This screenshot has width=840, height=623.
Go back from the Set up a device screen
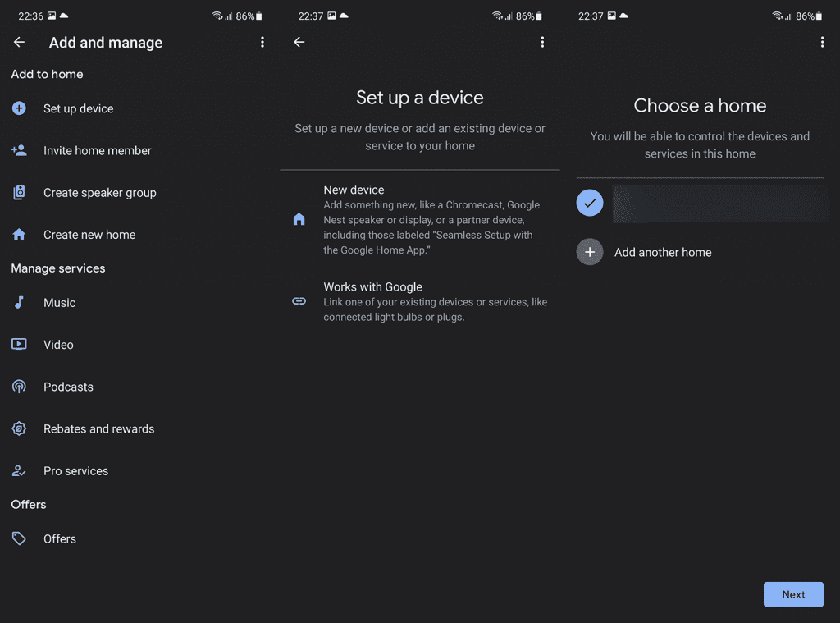click(x=299, y=42)
